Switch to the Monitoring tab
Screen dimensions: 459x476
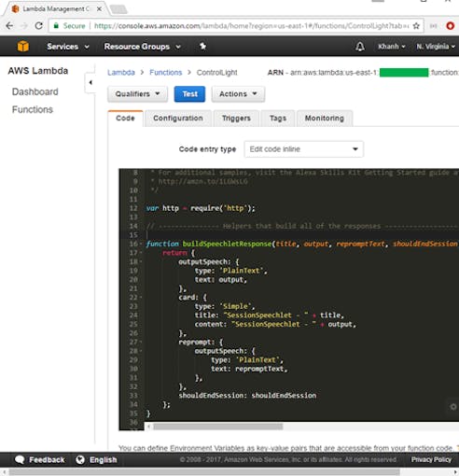(325, 119)
